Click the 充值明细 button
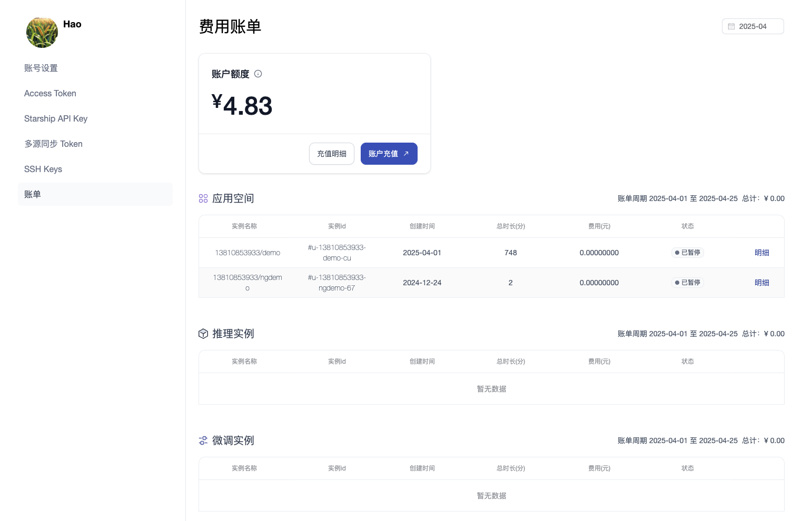812x521 pixels. point(331,154)
